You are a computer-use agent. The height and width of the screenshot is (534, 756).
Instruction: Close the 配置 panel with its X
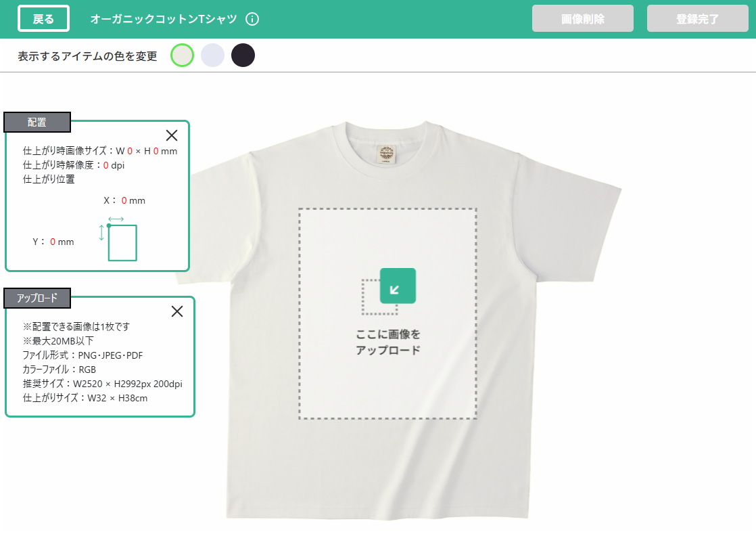pyautogui.click(x=172, y=135)
